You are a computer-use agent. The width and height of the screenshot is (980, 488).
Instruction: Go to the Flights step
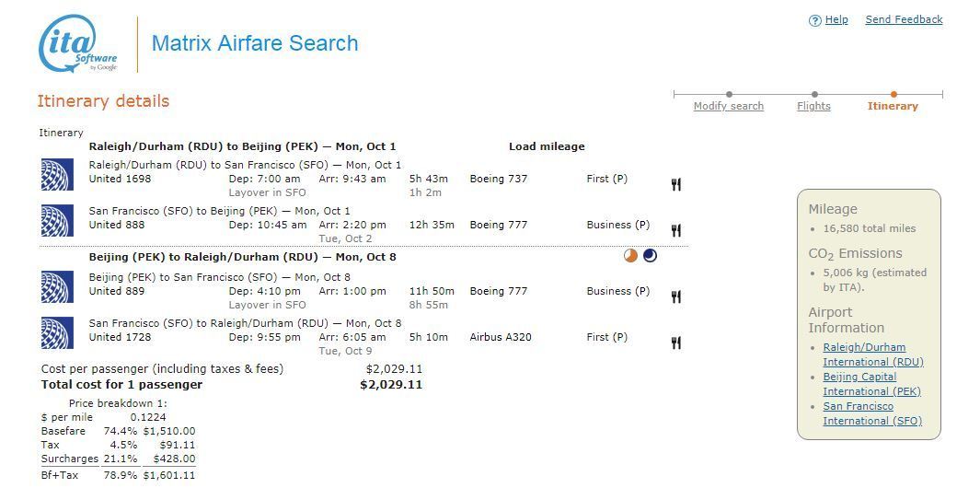coord(813,106)
